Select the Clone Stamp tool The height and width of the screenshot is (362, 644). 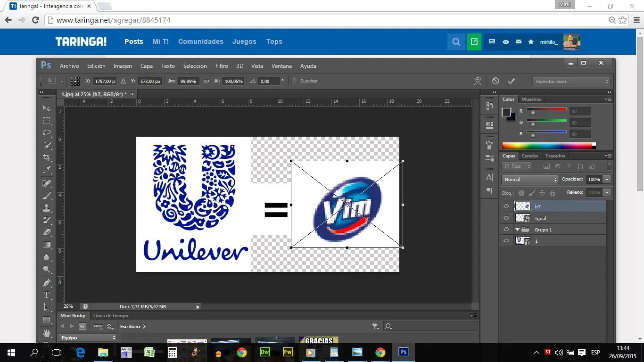tap(47, 208)
